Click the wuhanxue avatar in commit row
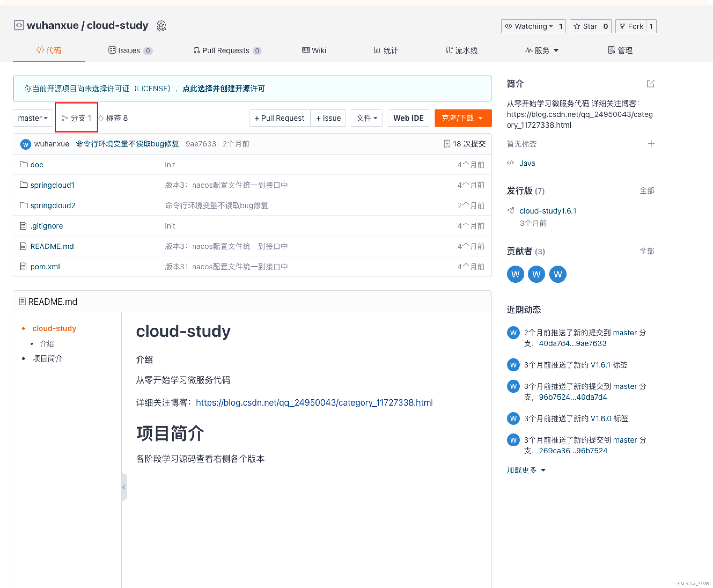This screenshot has width=713, height=588. pyautogui.click(x=26, y=144)
